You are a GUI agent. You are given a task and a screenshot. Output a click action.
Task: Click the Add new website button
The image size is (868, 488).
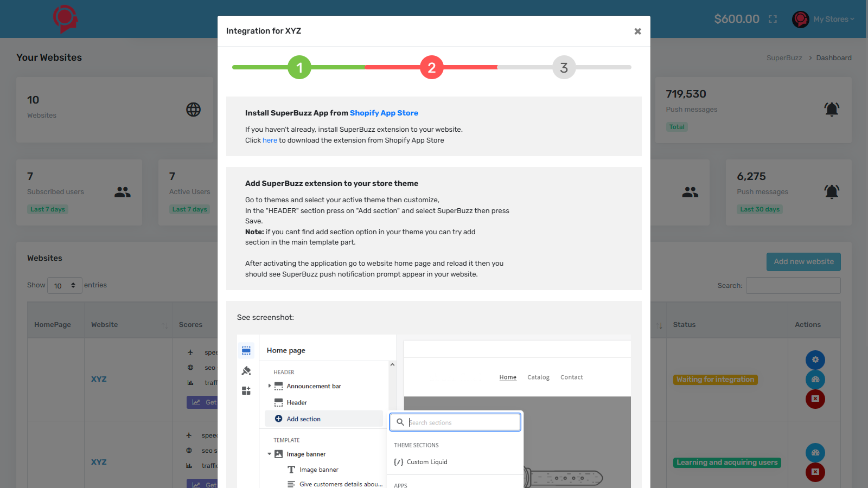(803, 261)
